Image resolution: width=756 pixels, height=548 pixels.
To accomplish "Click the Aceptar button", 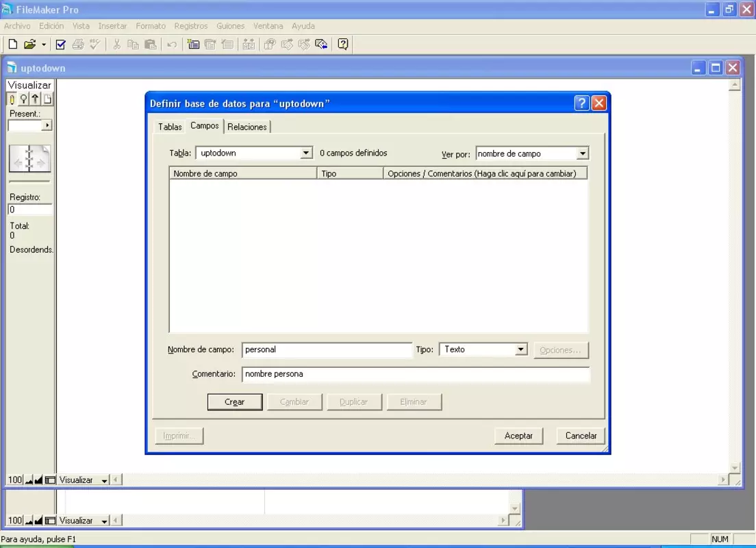I will [x=519, y=436].
